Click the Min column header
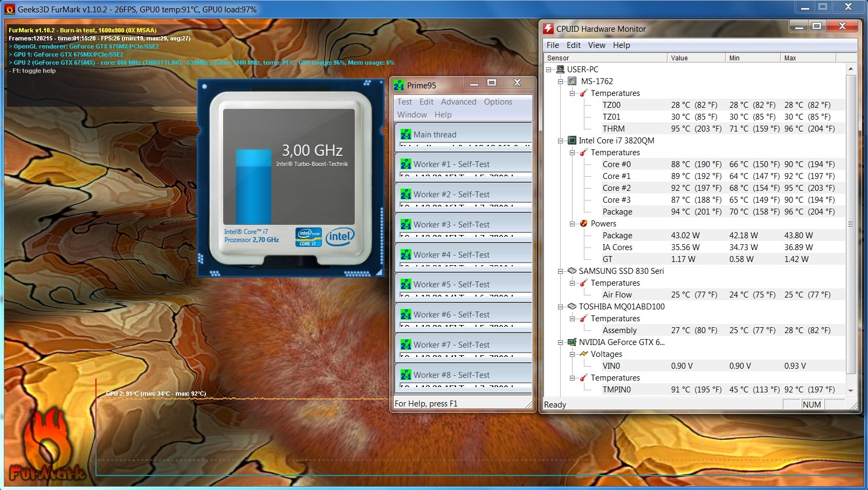Image resolution: width=868 pixels, height=490 pixels. [753, 58]
